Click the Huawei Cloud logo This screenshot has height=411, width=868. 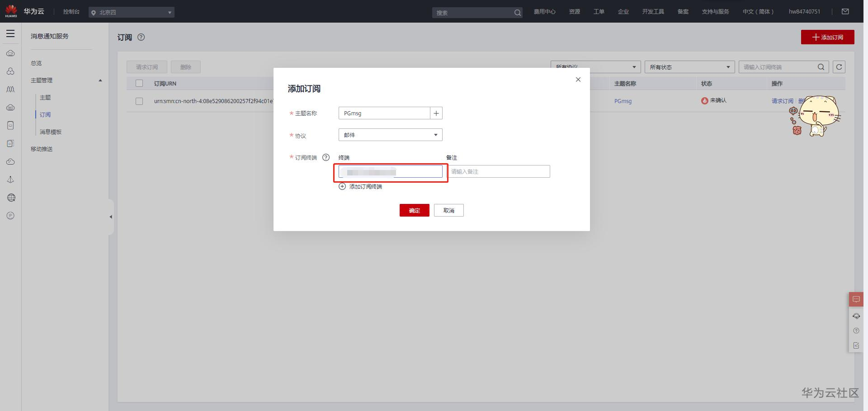point(25,11)
